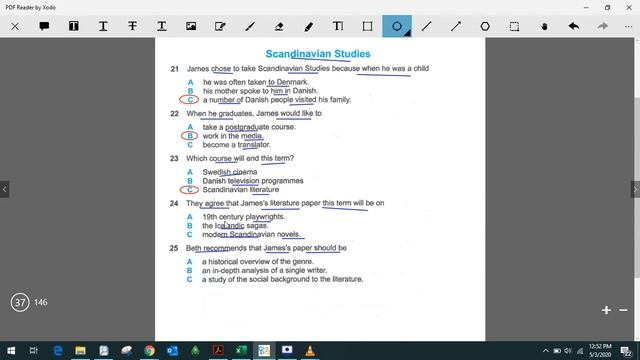Click option text 'the Icelandic sagas.'
The width and height of the screenshot is (640, 360).
click(x=235, y=226)
